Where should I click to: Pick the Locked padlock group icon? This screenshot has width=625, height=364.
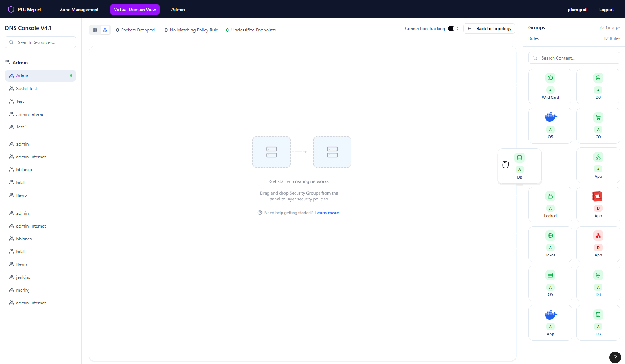click(550, 196)
